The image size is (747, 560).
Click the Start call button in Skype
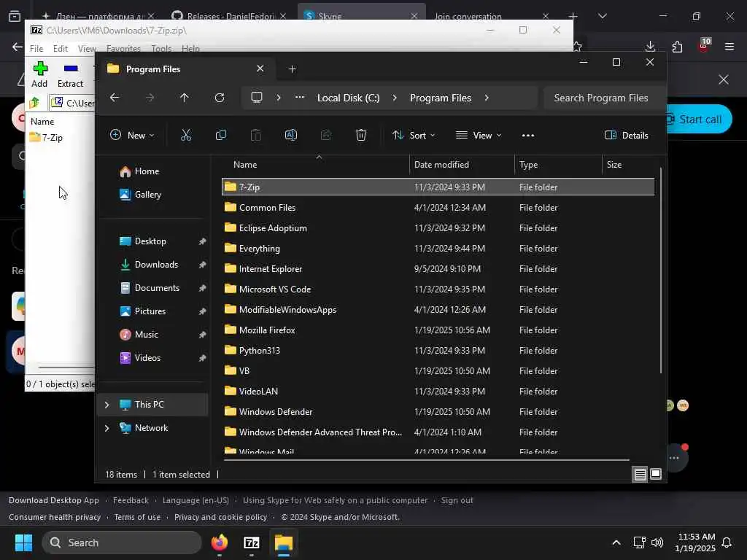(x=698, y=119)
